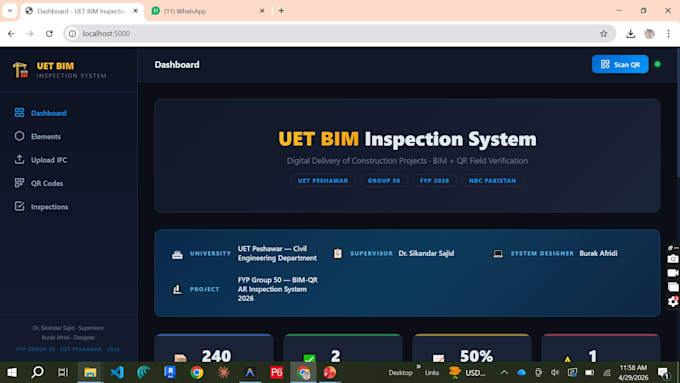
Task: Click 'FYP Group 50 — BIM-QR AR Inspection System 2026'
Action: [278, 289]
